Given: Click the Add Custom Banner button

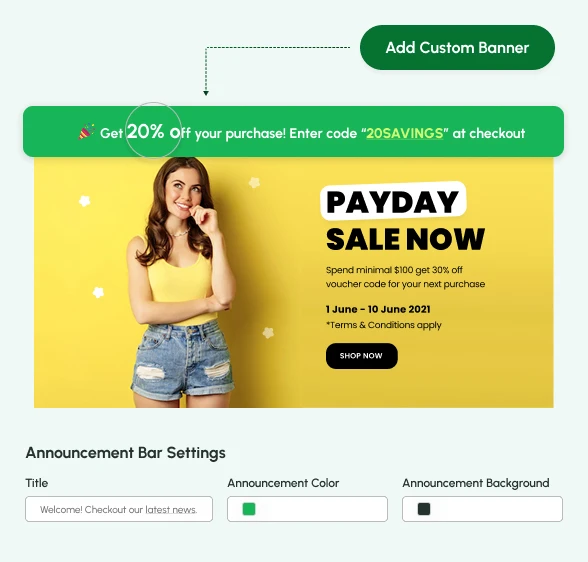Looking at the screenshot, I should (x=457, y=48).
